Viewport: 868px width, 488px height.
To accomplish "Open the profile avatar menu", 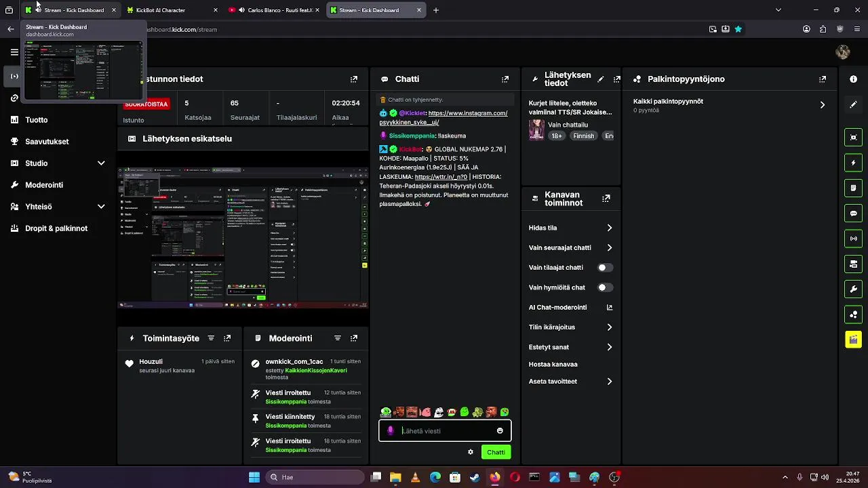I will point(843,52).
